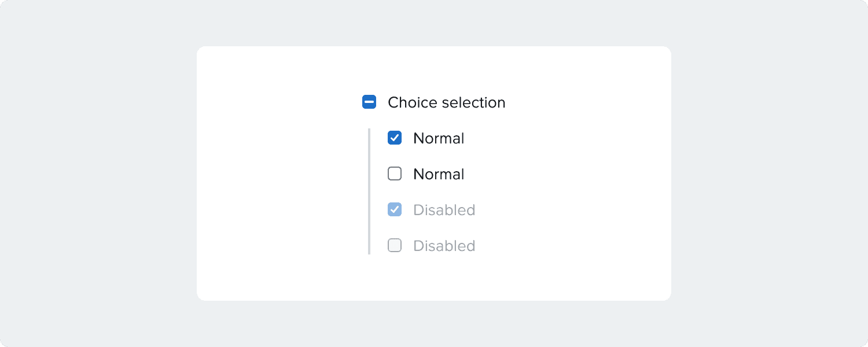Click the unchecked Disabled checkbox
Screen dimensions: 868x347
395,245
